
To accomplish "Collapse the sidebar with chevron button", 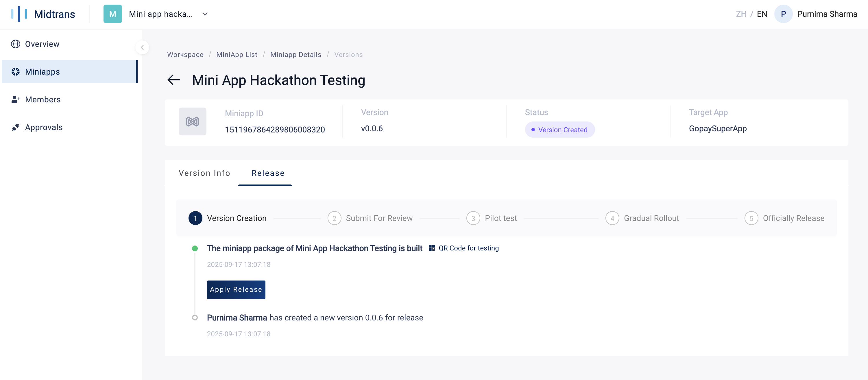I will (x=142, y=47).
